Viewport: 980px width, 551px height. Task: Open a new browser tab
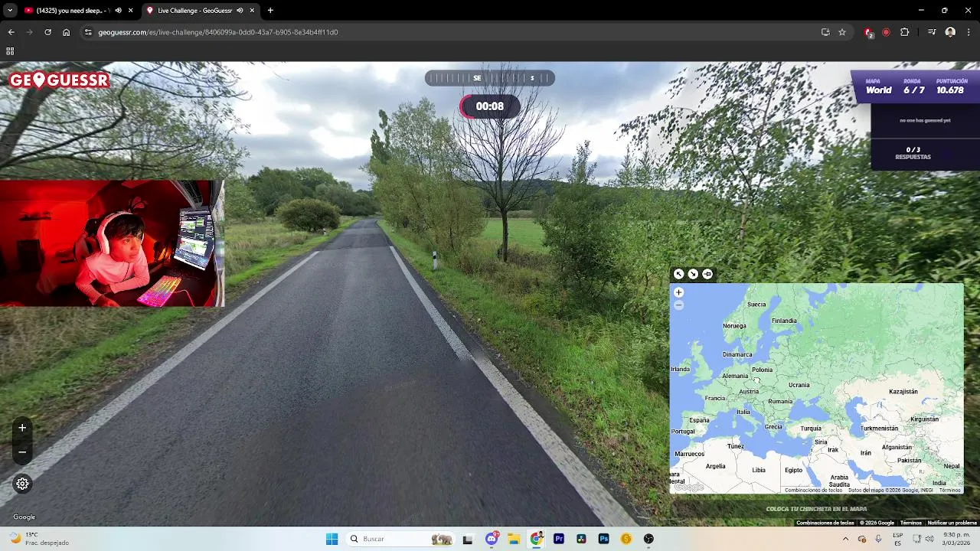coord(270,11)
